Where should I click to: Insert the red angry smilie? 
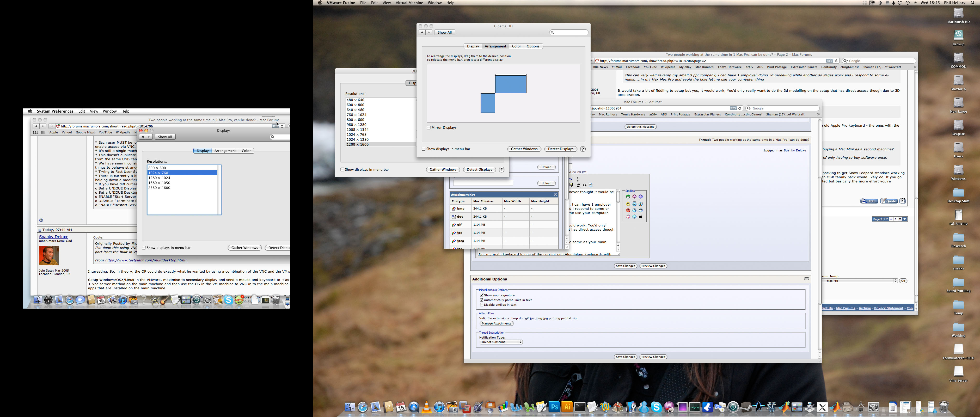click(x=628, y=210)
